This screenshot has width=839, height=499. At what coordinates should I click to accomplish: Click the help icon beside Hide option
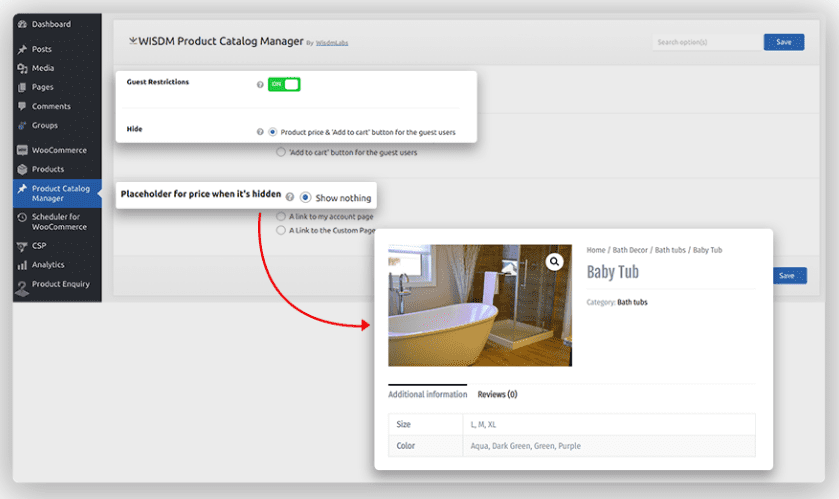260,132
